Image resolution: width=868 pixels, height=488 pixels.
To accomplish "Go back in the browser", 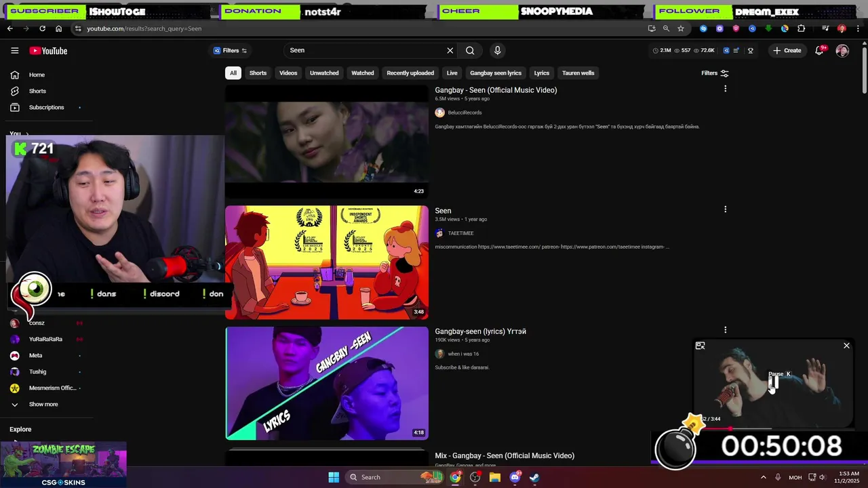I will coord(9,28).
